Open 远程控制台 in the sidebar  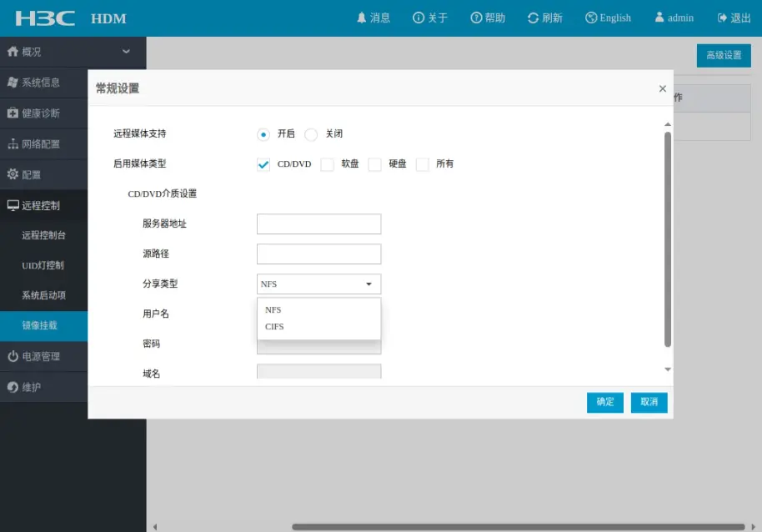tap(43, 235)
